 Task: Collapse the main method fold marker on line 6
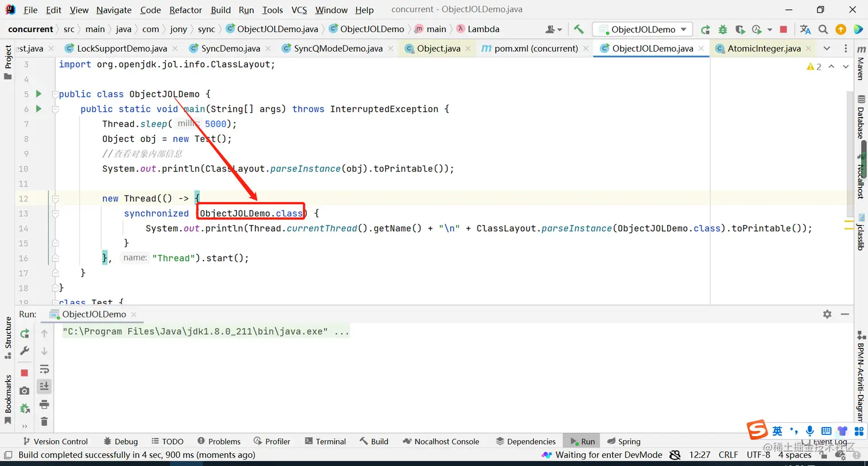pos(55,109)
